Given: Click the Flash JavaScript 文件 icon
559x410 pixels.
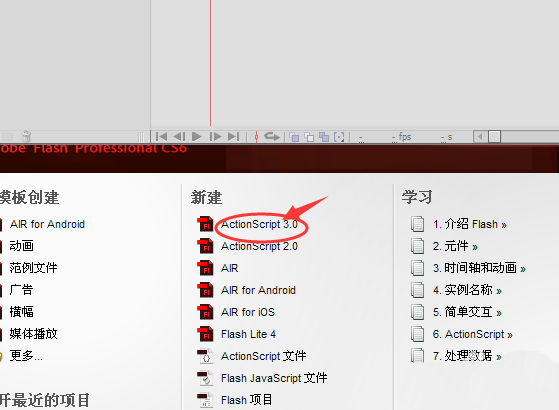Looking at the screenshot, I should pos(205,378).
